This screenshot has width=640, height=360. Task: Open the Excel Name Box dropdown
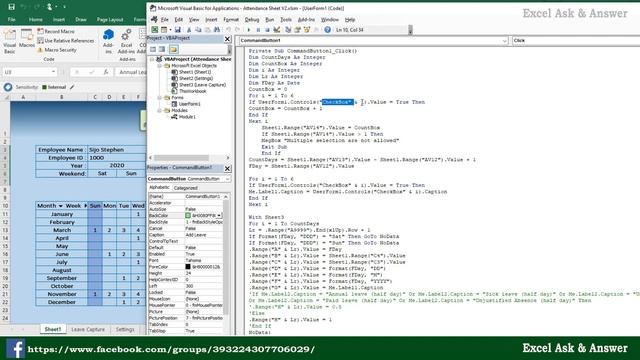[53, 72]
